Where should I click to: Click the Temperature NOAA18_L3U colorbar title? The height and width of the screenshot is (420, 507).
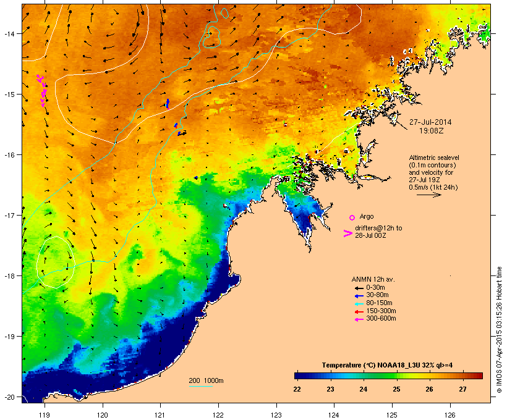pos(387,366)
